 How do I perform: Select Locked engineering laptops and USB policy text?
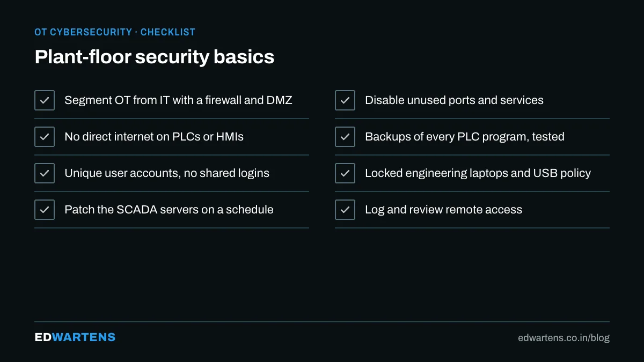[478, 173]
